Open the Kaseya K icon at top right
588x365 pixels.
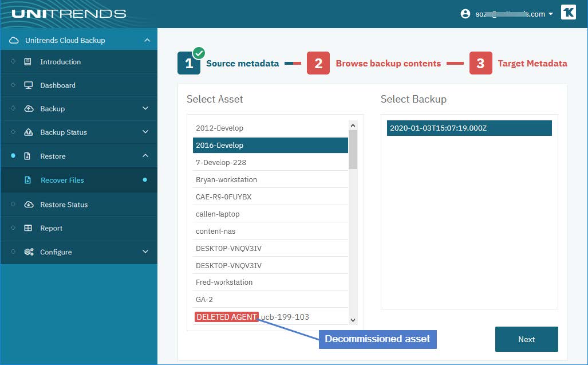tap(568, 12)
